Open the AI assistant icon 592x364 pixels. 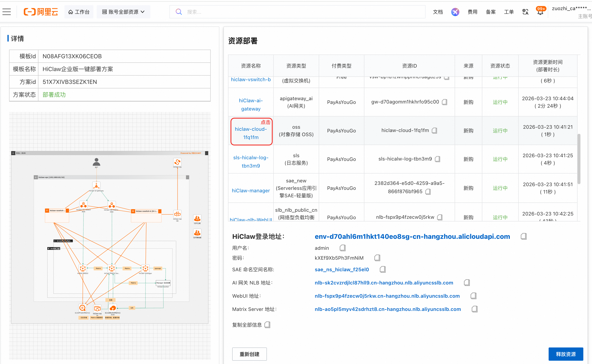click(x=455, y=12)
